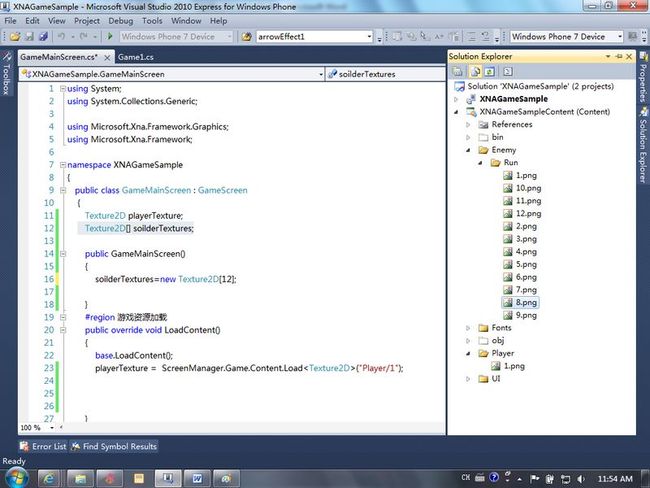Open the Help menu
The height and width of the screenshot is (488, 650).
[x=218, y=21]
